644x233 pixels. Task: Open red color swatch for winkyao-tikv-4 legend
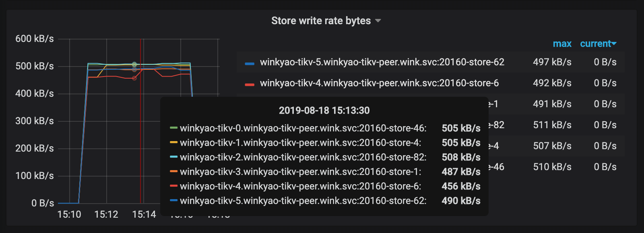(x=250, y=84)
